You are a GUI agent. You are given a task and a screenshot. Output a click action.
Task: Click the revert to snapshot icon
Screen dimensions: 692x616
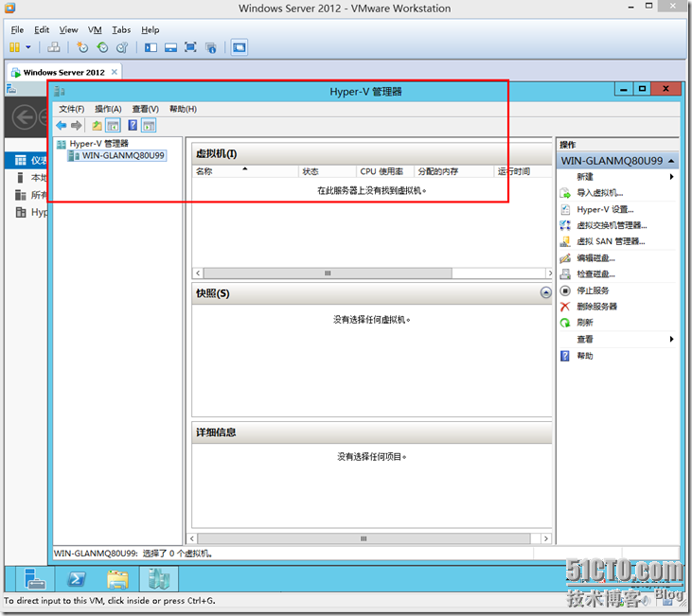[102, 47]
